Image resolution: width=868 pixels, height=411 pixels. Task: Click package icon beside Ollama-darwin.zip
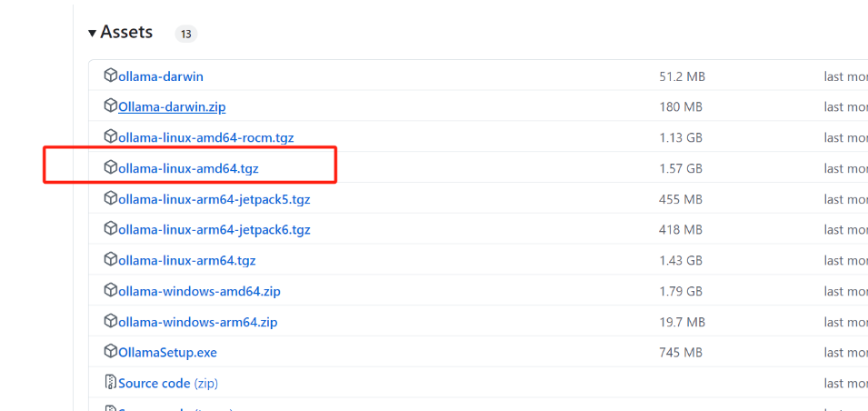click(111, 105)
